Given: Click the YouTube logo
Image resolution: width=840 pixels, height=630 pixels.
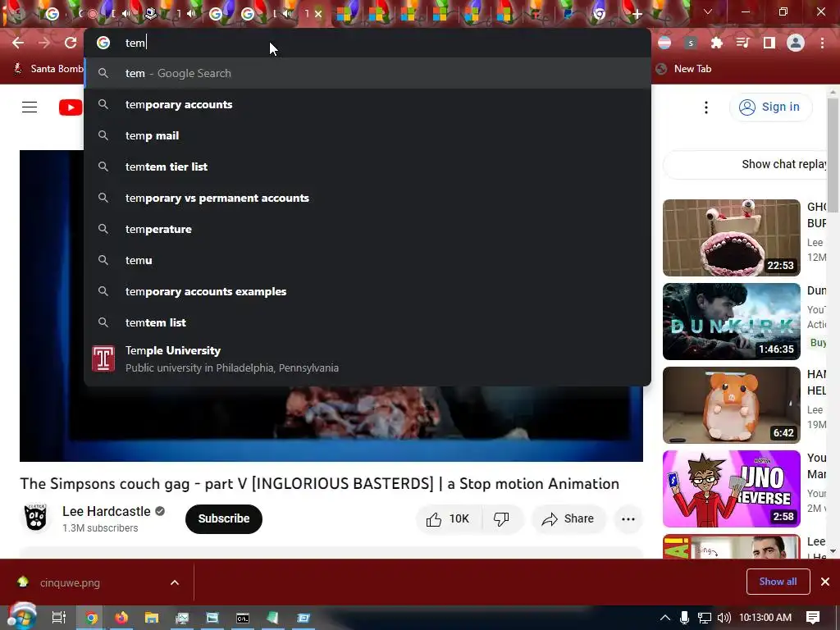Looking at the screenshot, I should (71, 107).
